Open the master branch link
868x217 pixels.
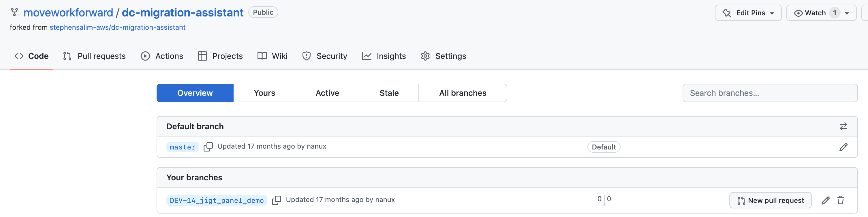(x=182, y=147)
